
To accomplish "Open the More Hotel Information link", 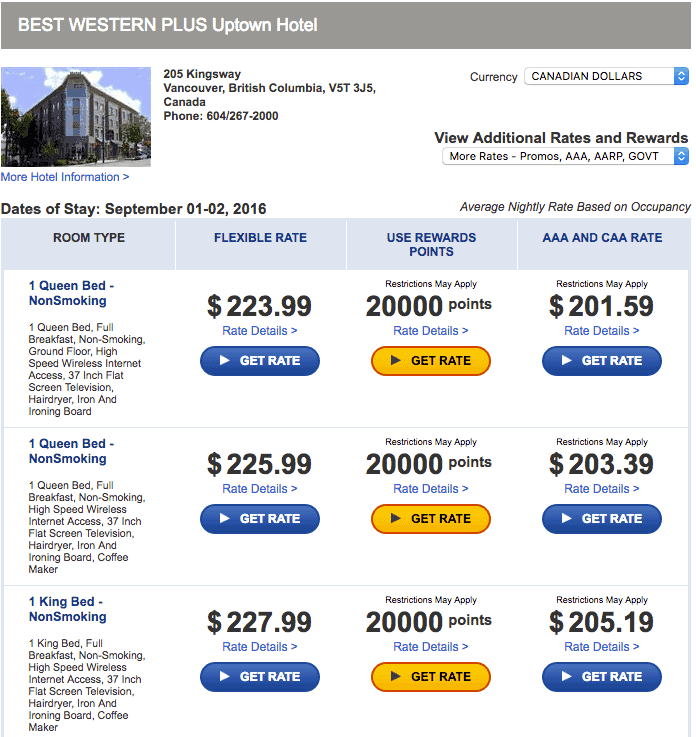I will 65,177.
